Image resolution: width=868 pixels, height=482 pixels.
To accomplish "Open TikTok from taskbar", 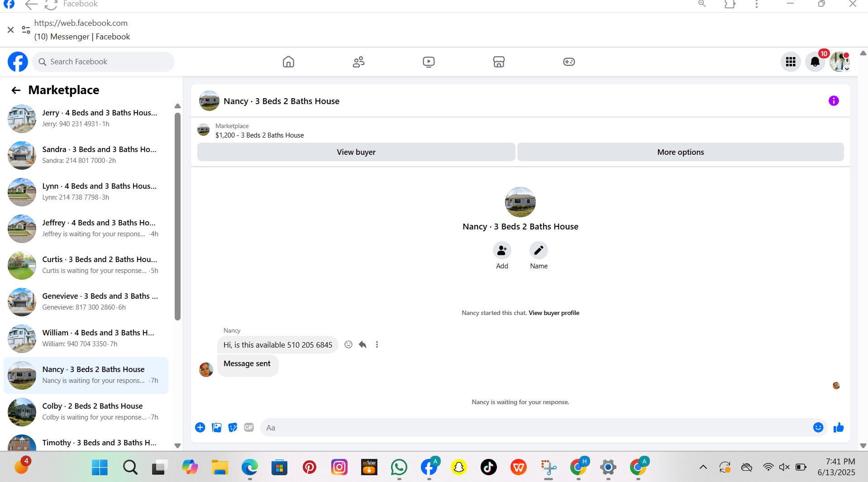I will click(x=488, y=467).
